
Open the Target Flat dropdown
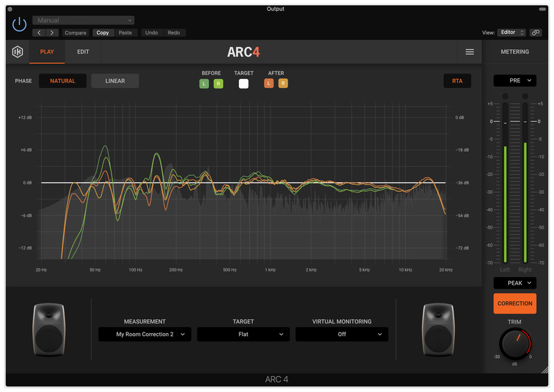coord(243,334)
